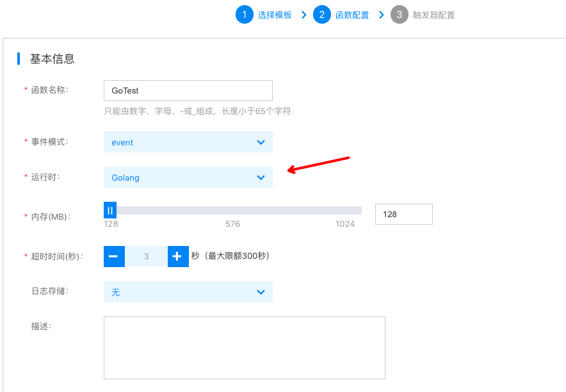The width and height of the screenshot is (566, 392).
Task: Click the memory slider track at 576
Action: pos(232,211)
